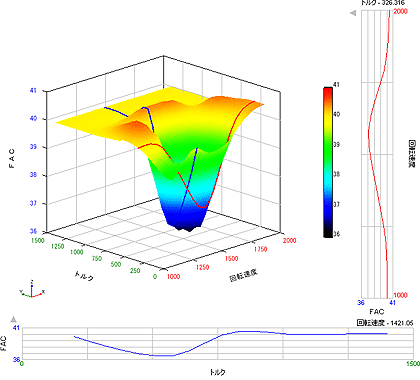The height and width of the screenshot is (380, 420).
Task: Click the green '250' tick on the 3D plot
Action: [x=135, y=270]
